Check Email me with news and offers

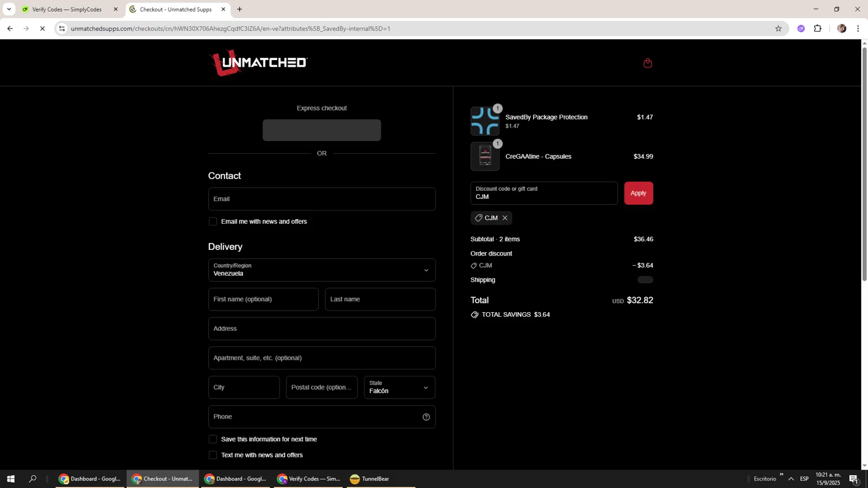[x=213, y=221]
